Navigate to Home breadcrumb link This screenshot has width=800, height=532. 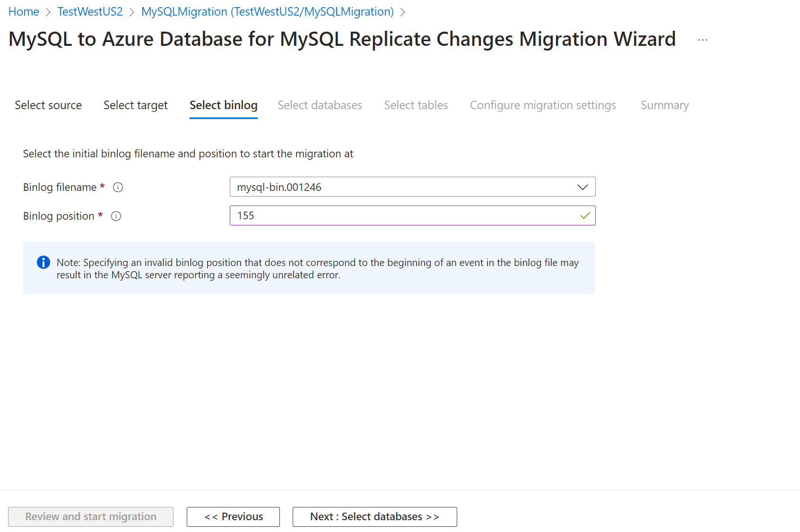24,12
